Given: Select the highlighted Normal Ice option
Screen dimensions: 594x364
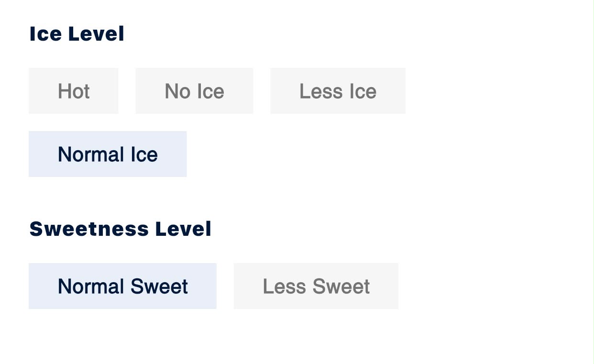Looking at the screenshot, I should pos(108,154).
